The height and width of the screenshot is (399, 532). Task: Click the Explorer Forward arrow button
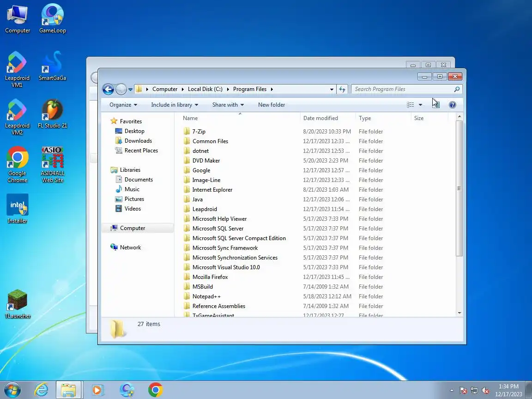pyautogui.click(x=121, y=89)
